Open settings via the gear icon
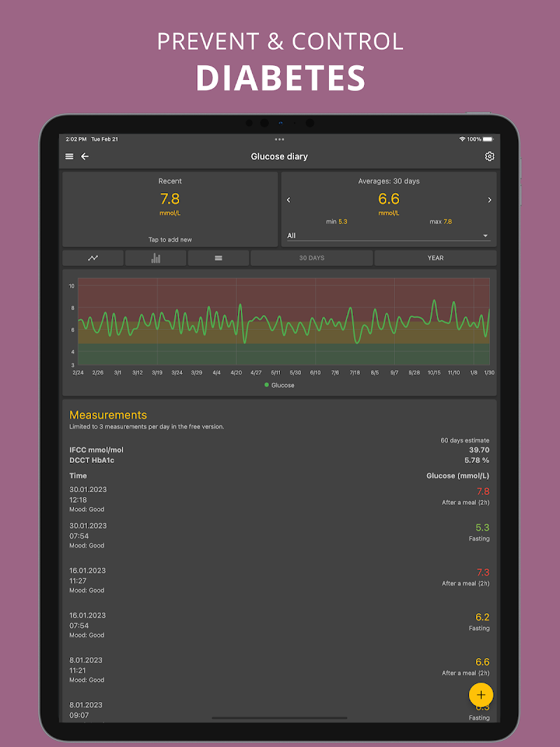The height and width of the screenshot is (747, 560). pos(489,157)
